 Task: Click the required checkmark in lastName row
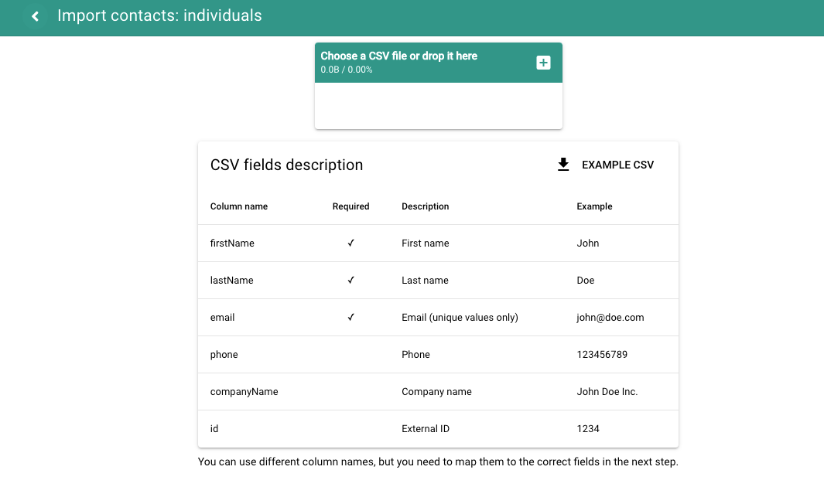tap(350, 281)
